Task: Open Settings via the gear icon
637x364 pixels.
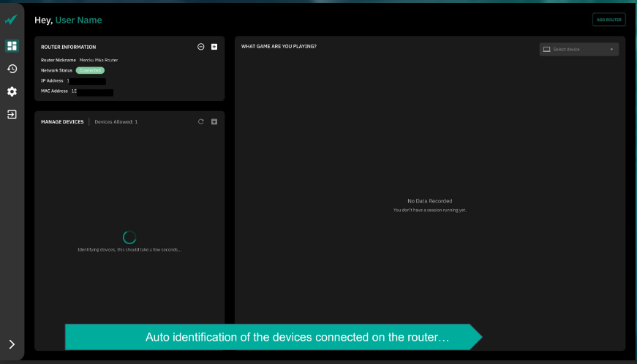Action: coord(12,91)
